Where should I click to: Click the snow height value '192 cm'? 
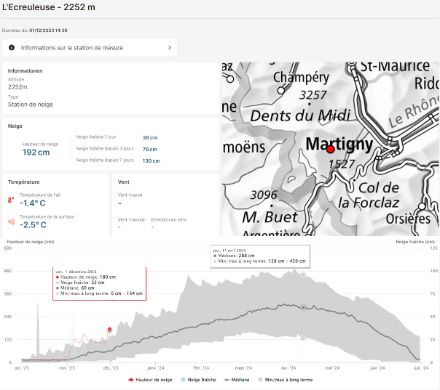(36, 152)
